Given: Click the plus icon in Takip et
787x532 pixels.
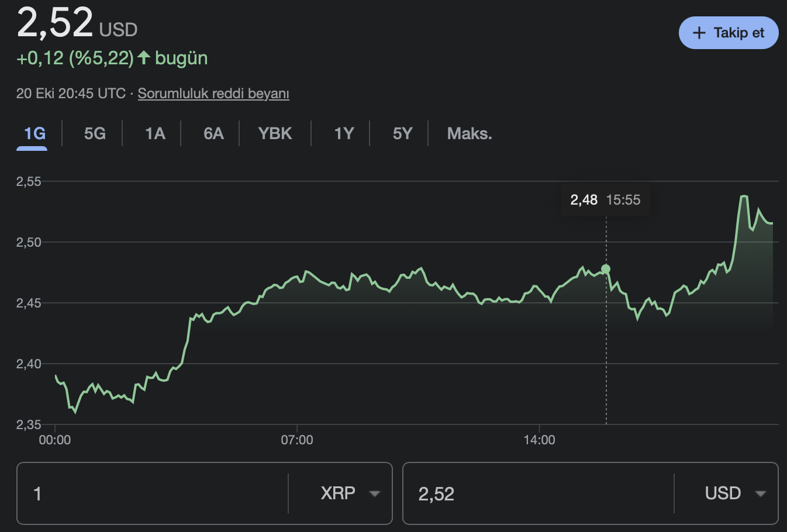Looking at the screenshot, I should 699,33.
